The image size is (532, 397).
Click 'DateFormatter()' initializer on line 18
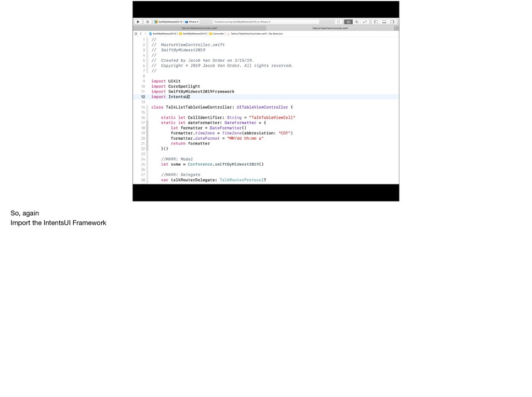228,128
